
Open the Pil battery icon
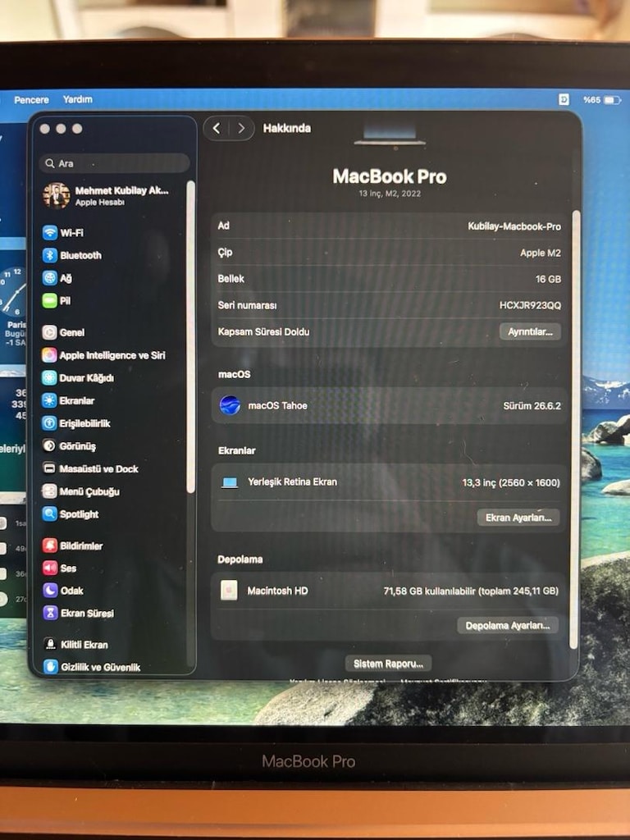[50, 300]
